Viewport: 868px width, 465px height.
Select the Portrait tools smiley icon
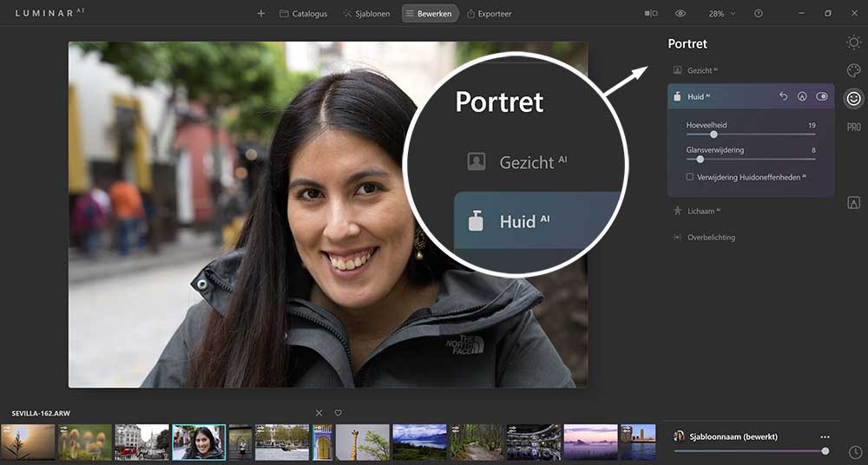pos(853,99)
